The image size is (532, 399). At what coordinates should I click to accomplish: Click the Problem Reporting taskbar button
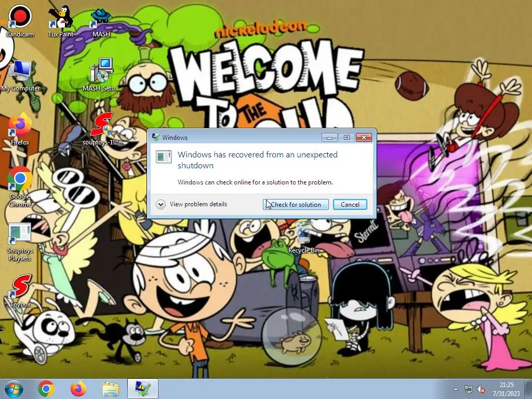pyautogui.click(x=143, y=389)
